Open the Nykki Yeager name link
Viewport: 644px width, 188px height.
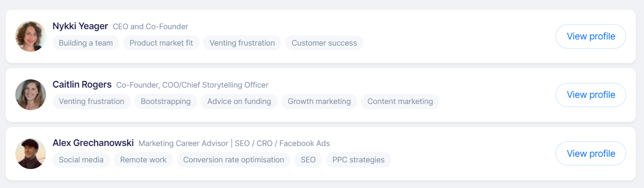tap(80, 26)
